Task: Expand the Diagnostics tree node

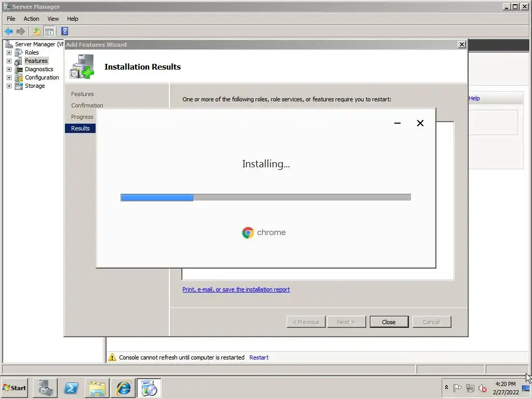Action: tap(9, 69)
